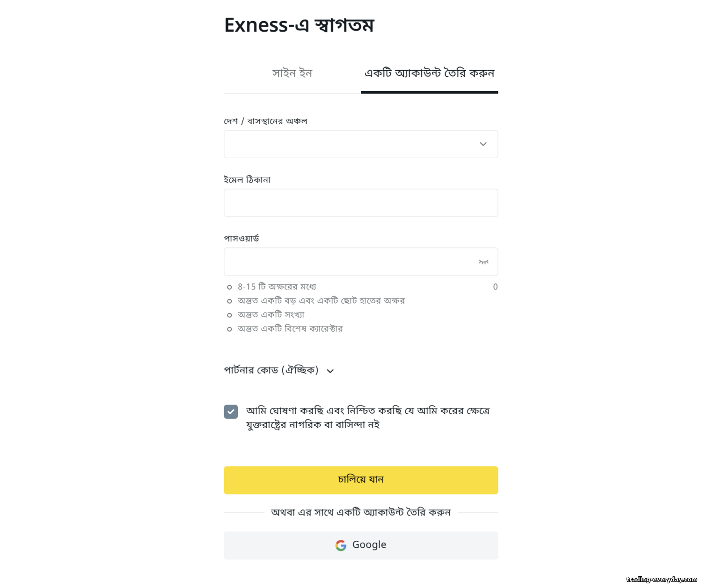Focus the ইমেল ঠিকানা input field

[x=361, y=203]
